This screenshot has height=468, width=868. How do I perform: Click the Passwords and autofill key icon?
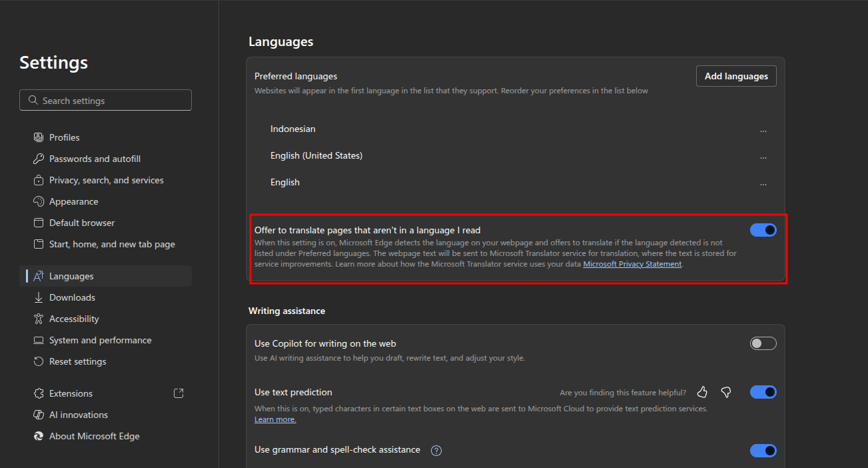38,159
